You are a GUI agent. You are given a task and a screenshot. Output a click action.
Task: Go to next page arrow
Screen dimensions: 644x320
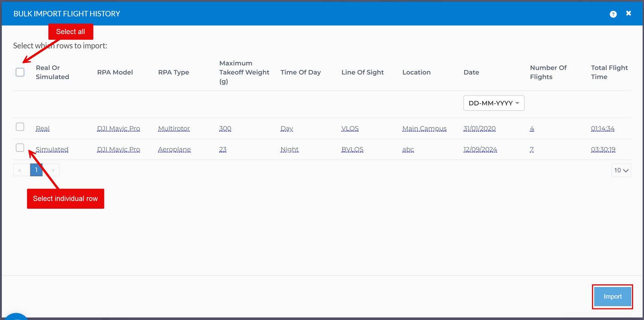(x=53, y=170)
